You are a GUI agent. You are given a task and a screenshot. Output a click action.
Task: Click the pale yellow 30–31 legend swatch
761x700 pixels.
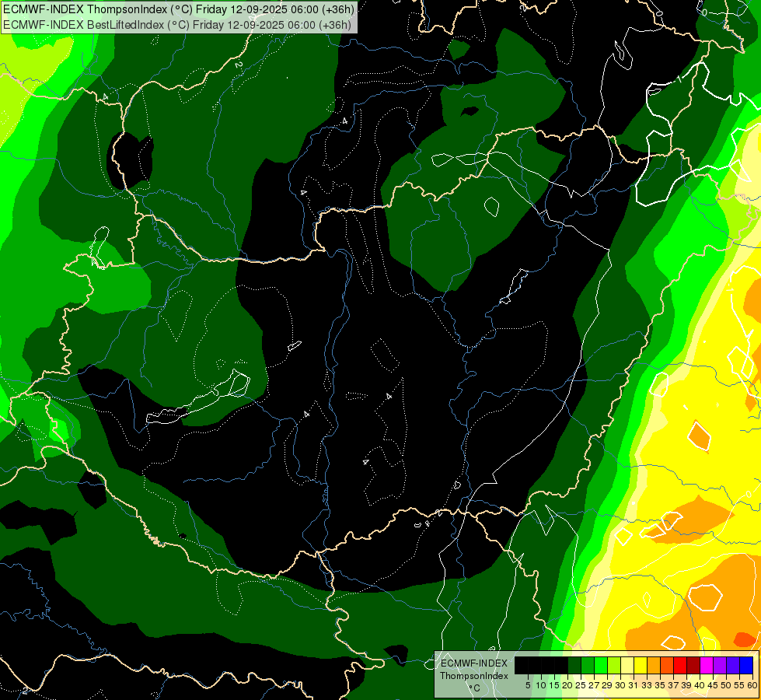(x=627, y=665)
